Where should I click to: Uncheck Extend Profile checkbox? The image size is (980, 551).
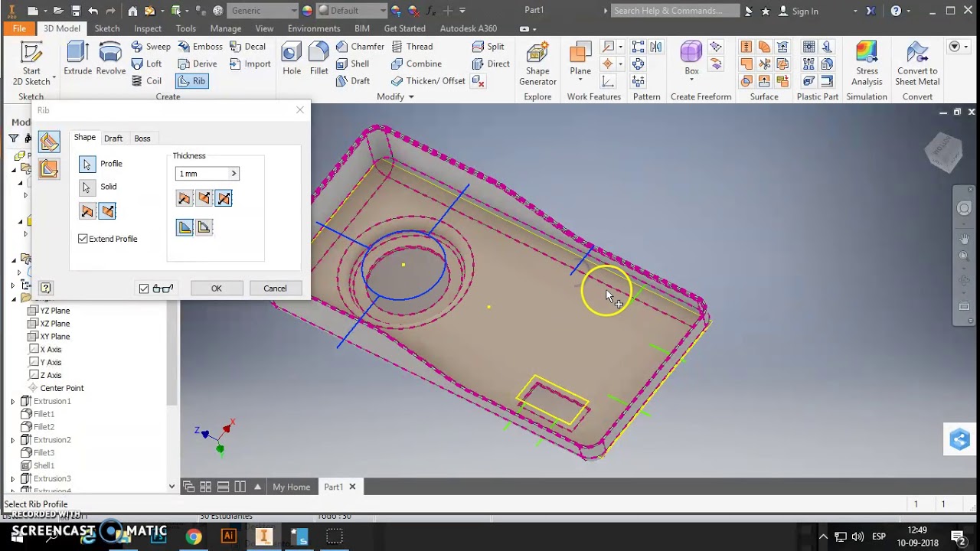(83, 239)
